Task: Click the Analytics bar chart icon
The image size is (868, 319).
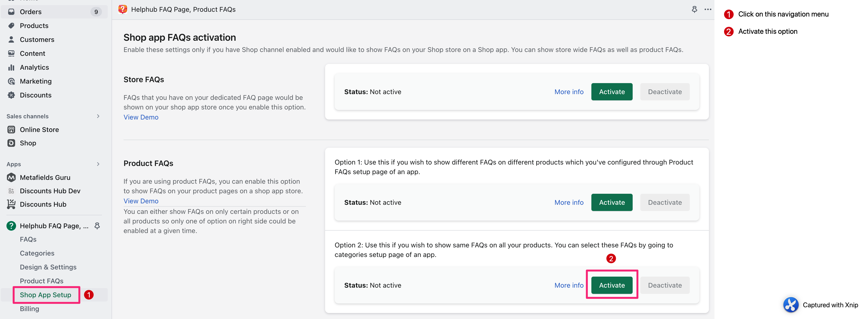Action: pos(11,67)
